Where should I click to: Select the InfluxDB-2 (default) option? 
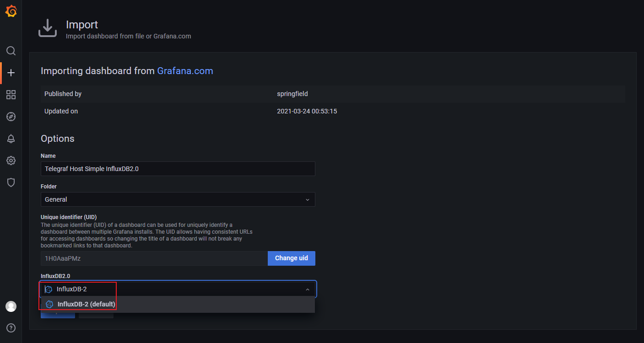click(178, 305)
